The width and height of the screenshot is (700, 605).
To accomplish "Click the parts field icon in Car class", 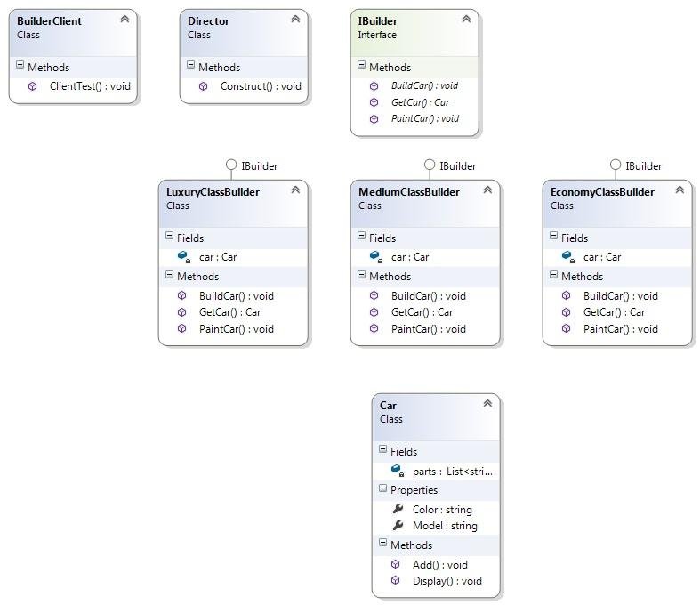I will coord(396,471).
